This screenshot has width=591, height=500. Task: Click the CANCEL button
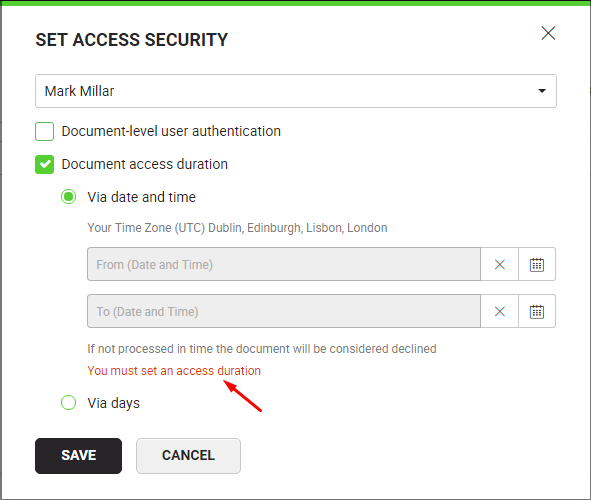pyautogui.click(x=188, y=456)
